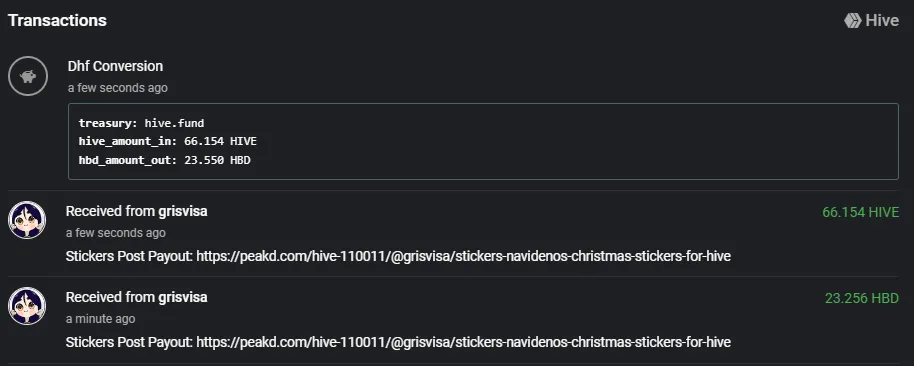Click treasury hive.fund line in details box
Viewport: 914px width, 366px height.
[142, 123]
